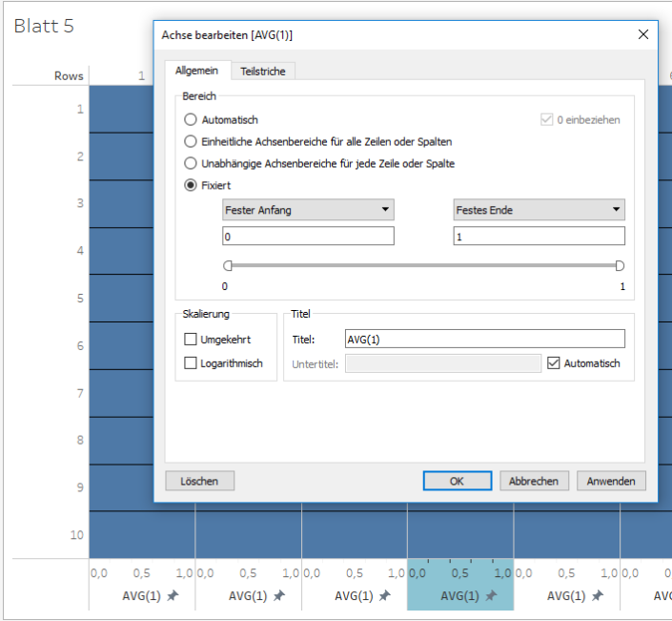Click the Abbrechen button

tap(534, 481)
